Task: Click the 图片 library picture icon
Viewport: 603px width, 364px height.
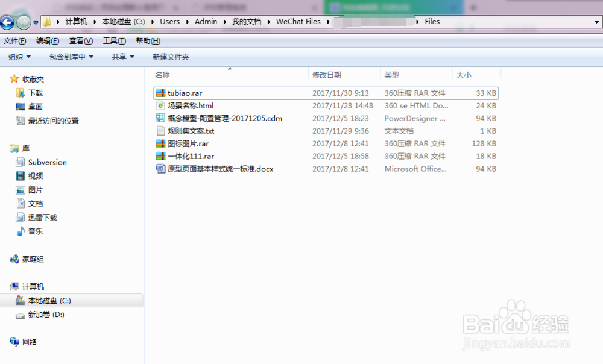Action: [21, 190]
